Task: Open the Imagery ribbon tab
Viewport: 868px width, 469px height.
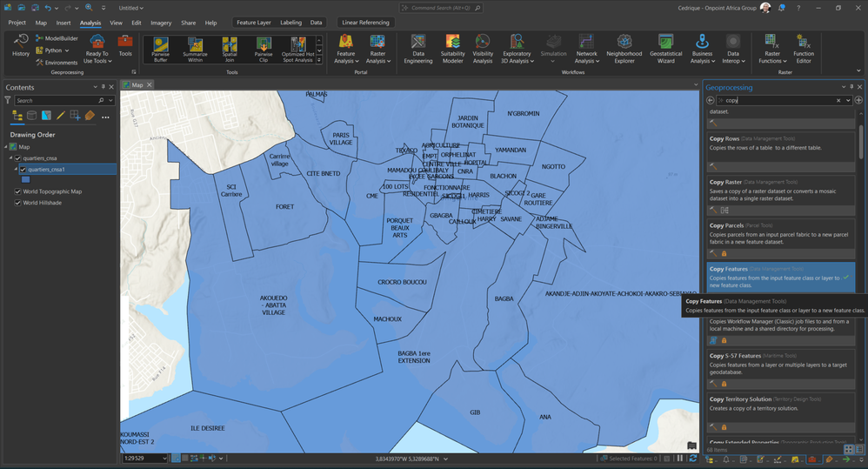Action: (x=161, y=23)
